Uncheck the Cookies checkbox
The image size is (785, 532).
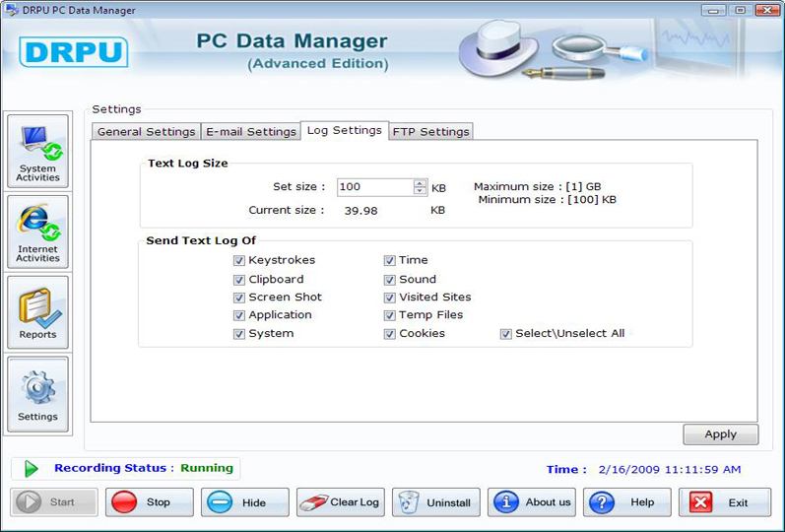tap(389, 334)
